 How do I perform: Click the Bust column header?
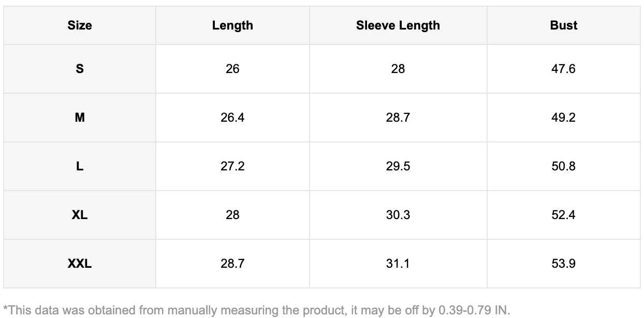(x=563, y=25)
